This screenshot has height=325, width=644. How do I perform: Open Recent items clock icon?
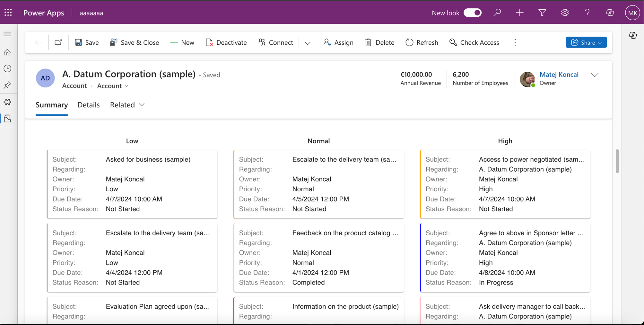[x=7, y=68]
